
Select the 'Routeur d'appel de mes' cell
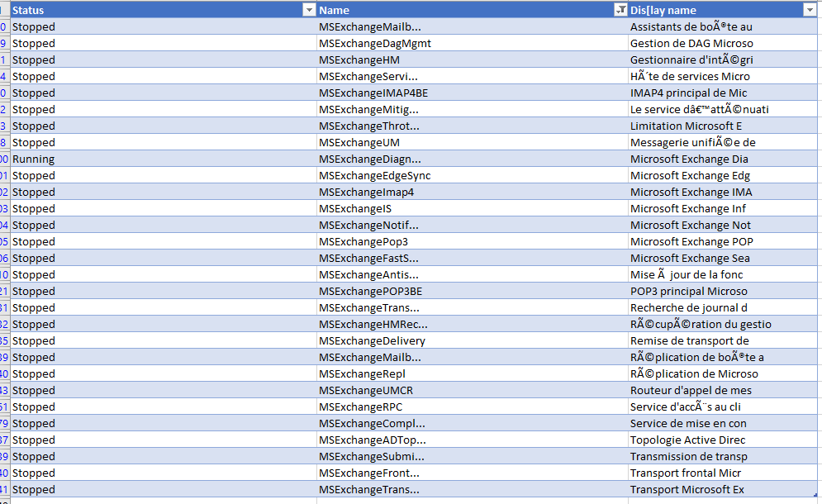tap(722, 390)
